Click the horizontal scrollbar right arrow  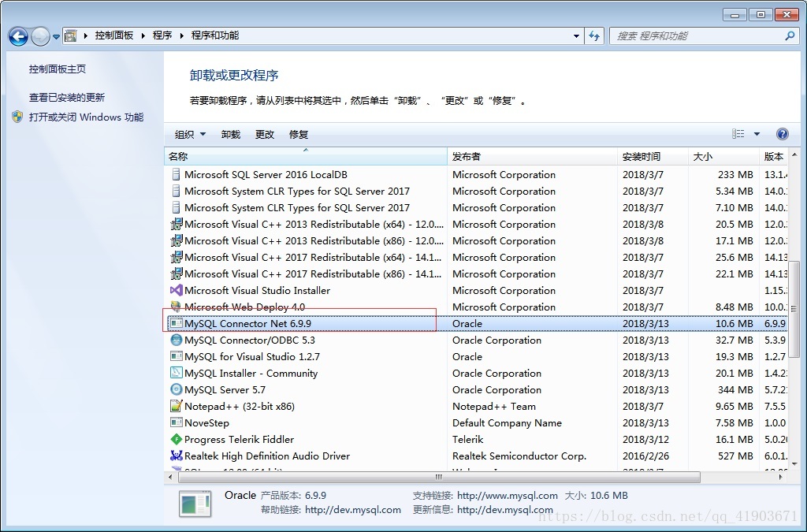pyautogui.click(x=781, y=477)
